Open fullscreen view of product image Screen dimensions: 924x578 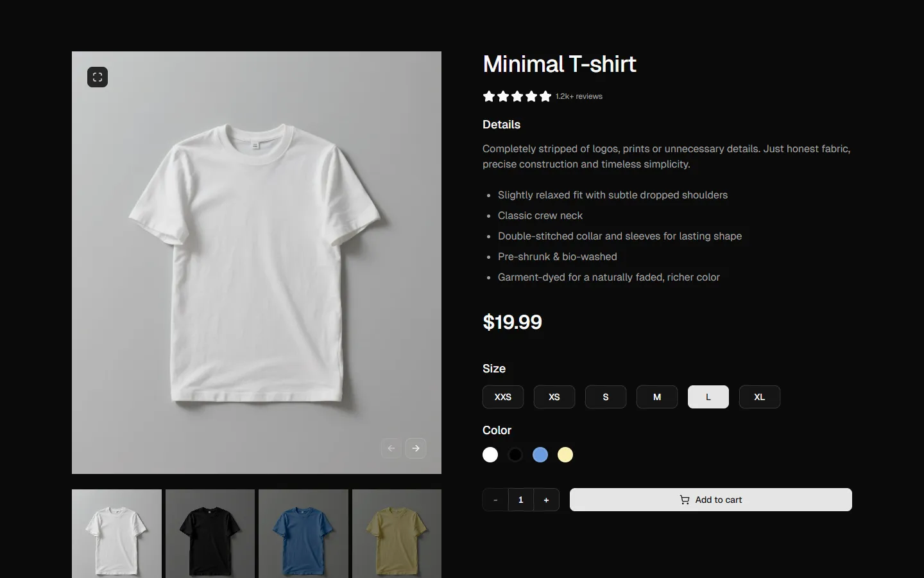[x=98, y=77]
